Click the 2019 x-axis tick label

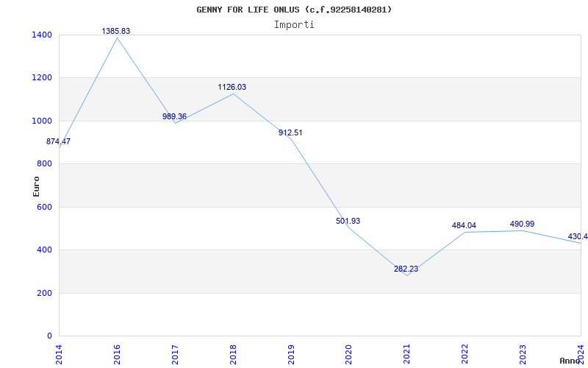[291, 354]
